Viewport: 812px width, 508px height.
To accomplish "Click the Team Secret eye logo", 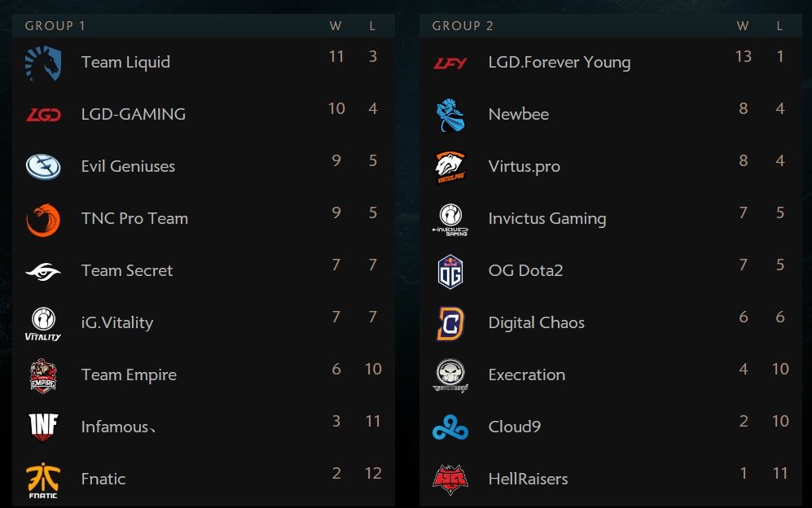I will [x=43, y=271].
